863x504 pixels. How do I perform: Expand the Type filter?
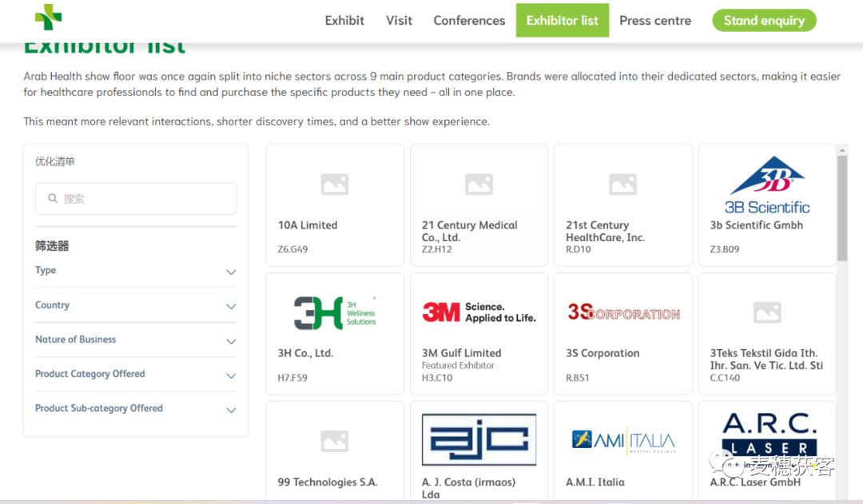pos(136,271)
